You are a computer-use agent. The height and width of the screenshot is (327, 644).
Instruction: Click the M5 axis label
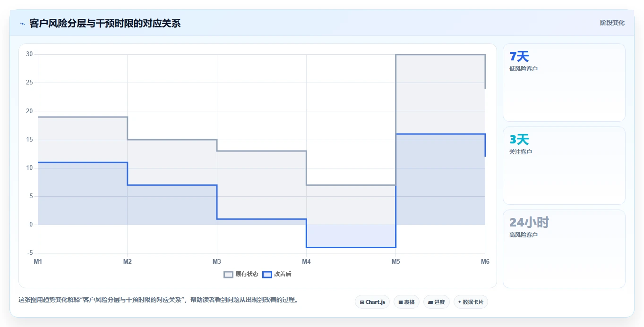click(x=395, y=261)
